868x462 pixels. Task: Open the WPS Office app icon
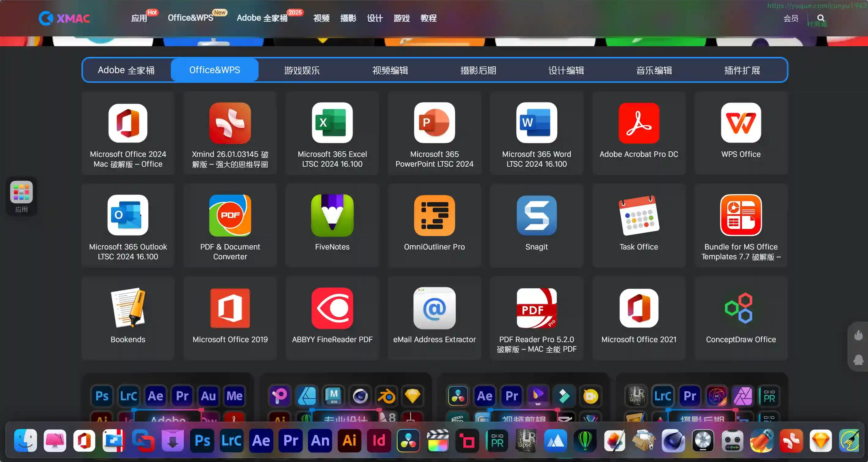click(741, 123)
